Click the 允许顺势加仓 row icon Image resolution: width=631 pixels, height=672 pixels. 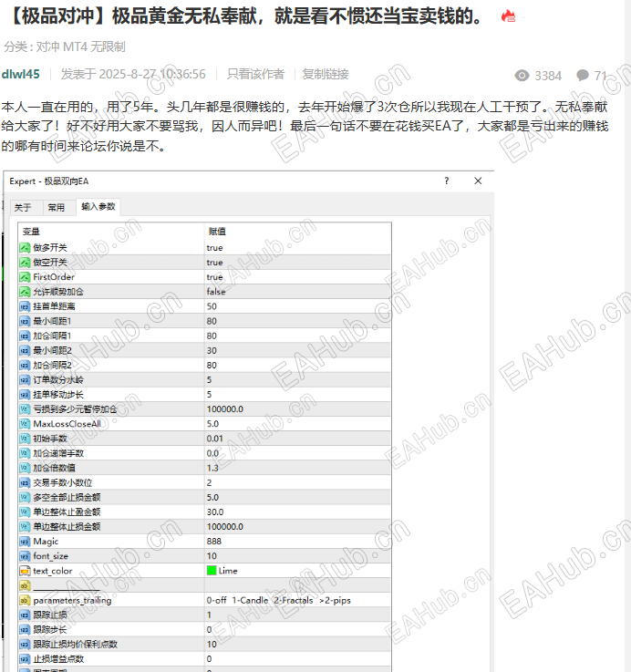[x=25, y=292]
